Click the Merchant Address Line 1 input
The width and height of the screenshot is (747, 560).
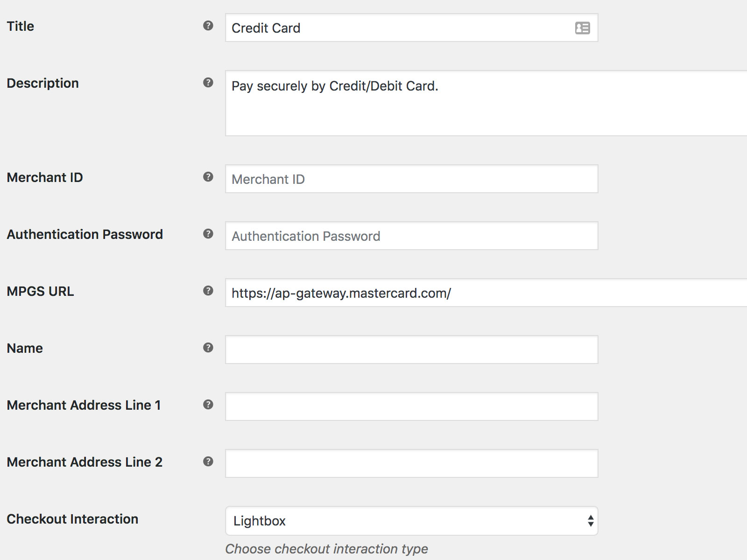[x=411, y=406]
